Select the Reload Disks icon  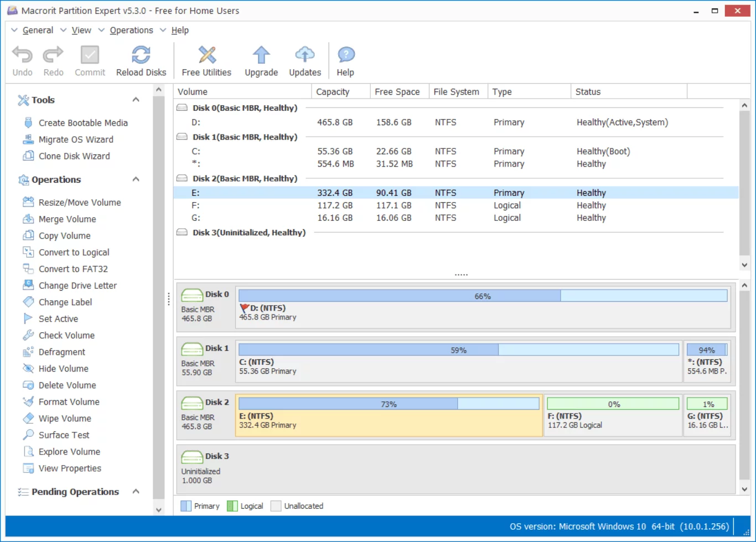tap(141, 55)
